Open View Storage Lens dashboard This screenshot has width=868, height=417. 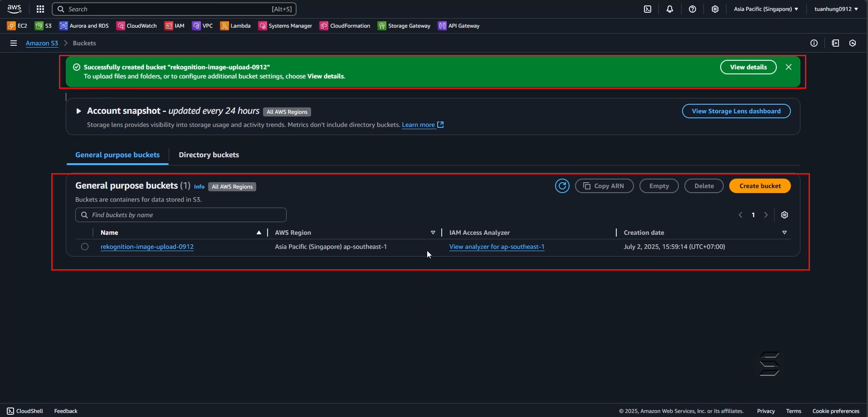pos(736,111)
